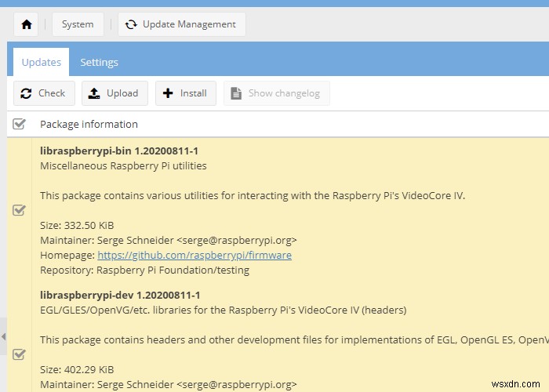Viewport: 549px width, 392px height.
Task: Open the github.com/raspberrypi/firmware homepage link
Action: [x=195, y=255]
